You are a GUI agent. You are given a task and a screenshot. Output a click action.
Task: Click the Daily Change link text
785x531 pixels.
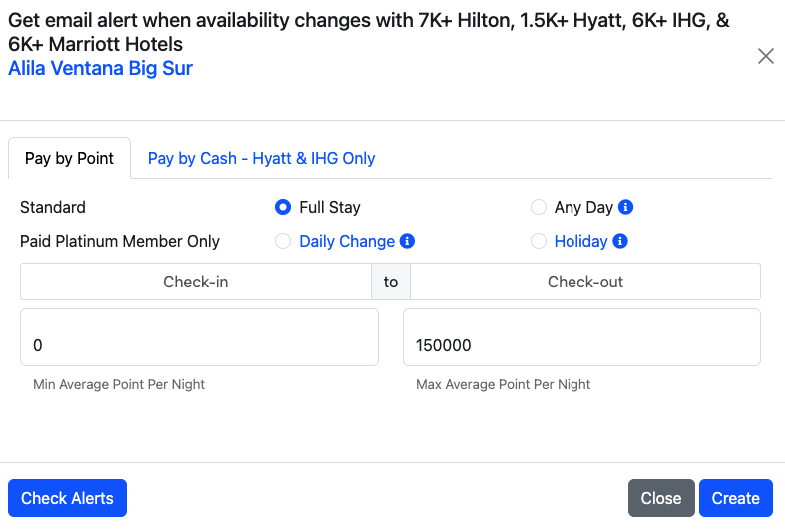[x=347, y=241]
